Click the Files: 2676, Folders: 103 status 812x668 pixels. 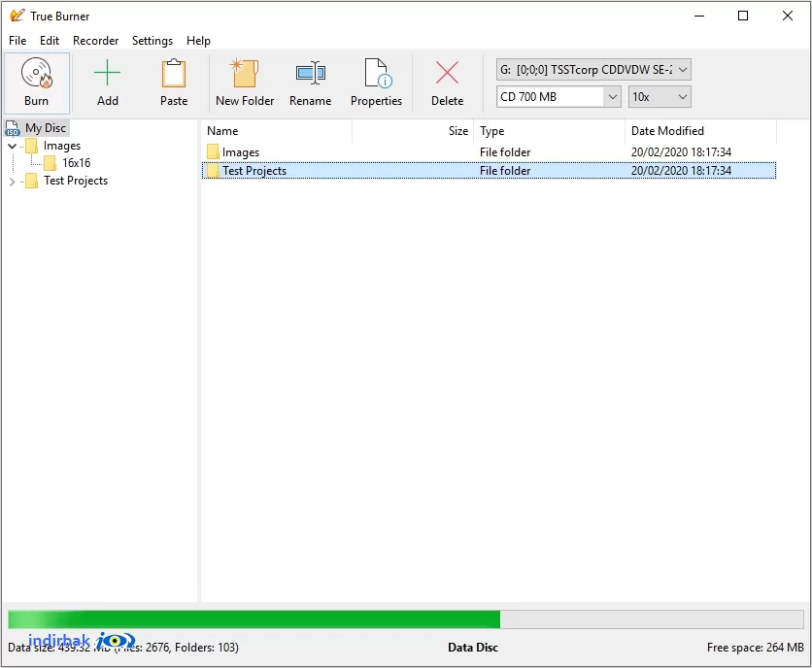(178, 648)
